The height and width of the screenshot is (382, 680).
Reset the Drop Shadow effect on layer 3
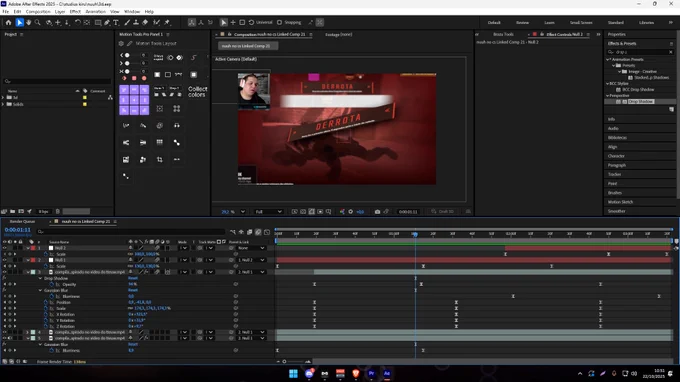(133, 278)
